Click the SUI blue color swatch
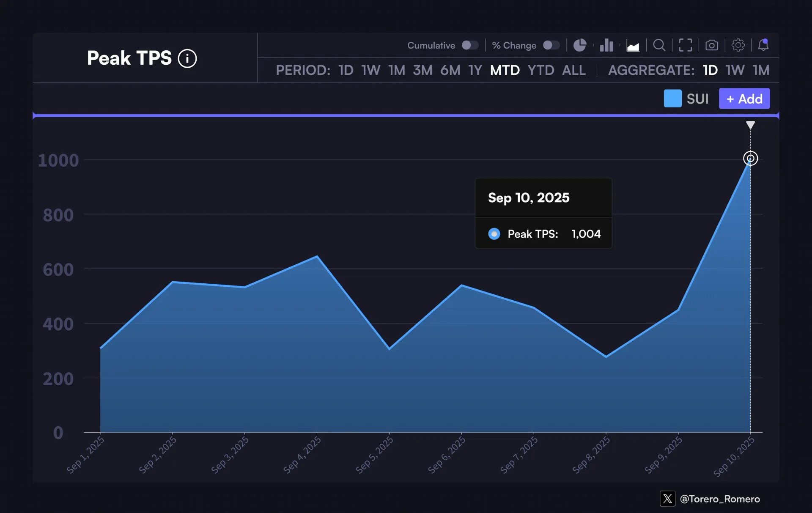This screenshot has width=812, height=513. pyautogui.click(x=672, y=99)
